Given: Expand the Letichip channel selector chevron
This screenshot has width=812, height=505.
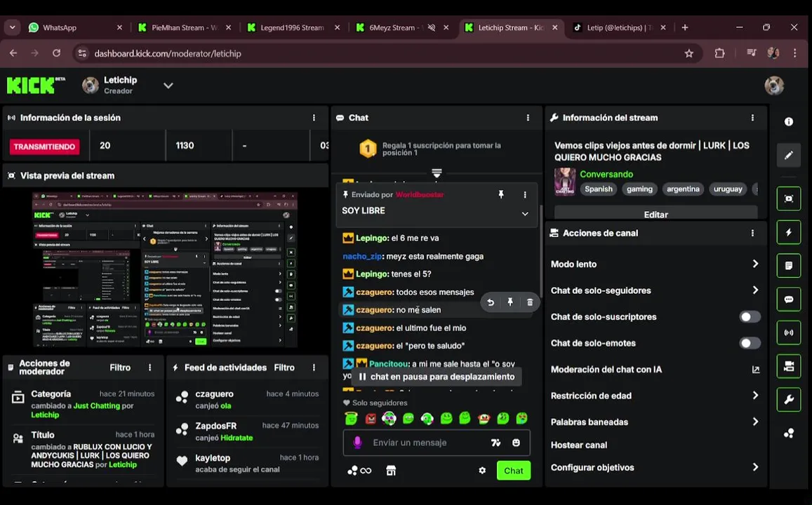Looking at the screenshot, I should coord(168,86).
